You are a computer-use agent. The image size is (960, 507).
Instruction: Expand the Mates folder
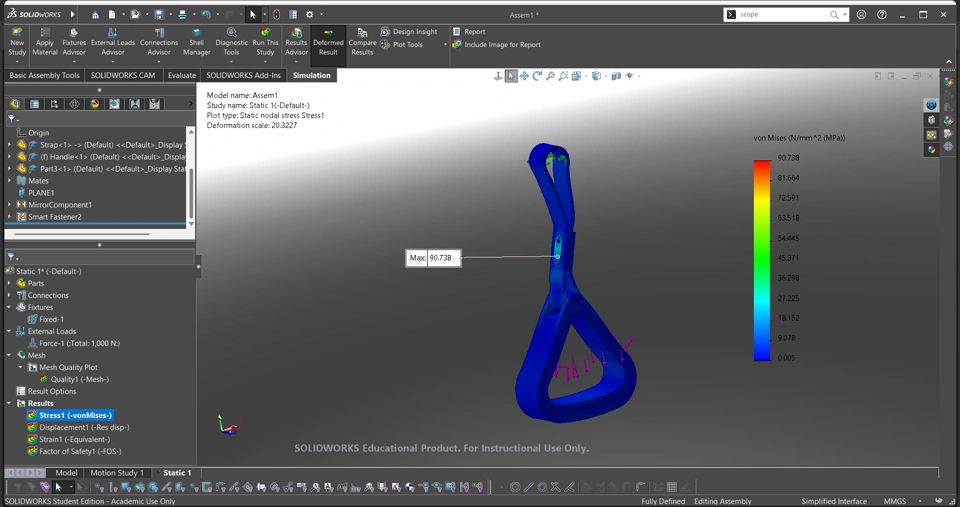click(9, 181)
